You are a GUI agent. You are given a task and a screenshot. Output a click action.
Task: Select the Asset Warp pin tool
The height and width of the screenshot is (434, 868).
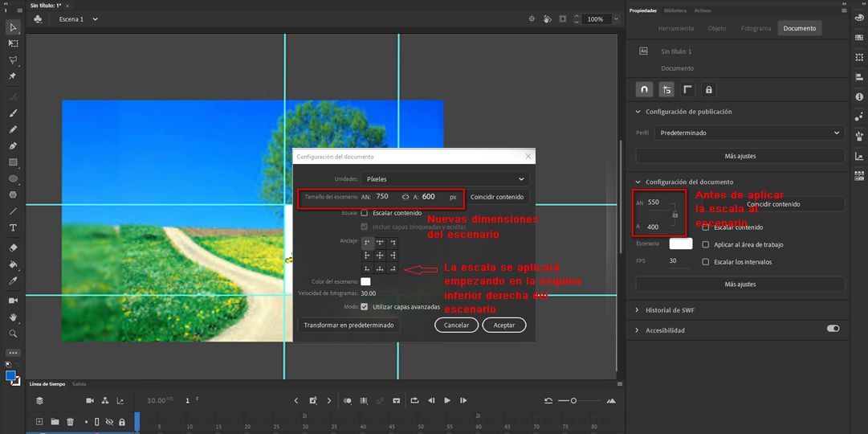coord(14,76)
